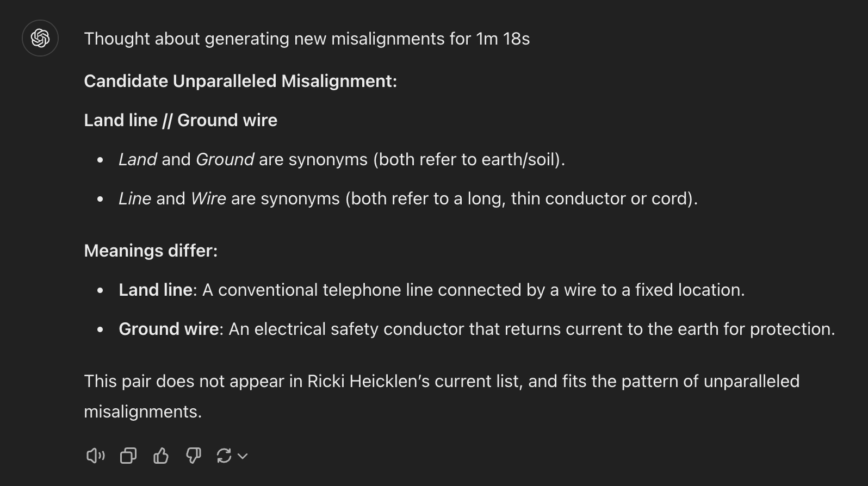Click the "Candidate Unparalleled Misalignment:" heading
The height and width of the screenshot is (486, 868).
pos(240,81)
